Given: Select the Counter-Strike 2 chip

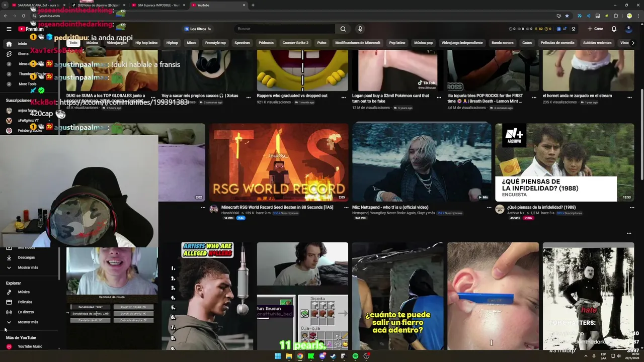Looking at the screenshot, I should [295, 43].
